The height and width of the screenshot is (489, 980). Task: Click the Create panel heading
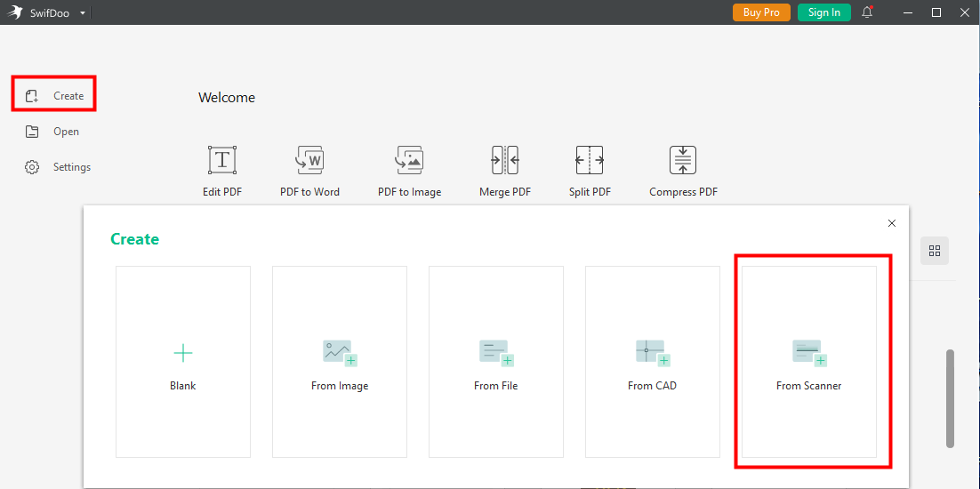click(x=135, y=238)
